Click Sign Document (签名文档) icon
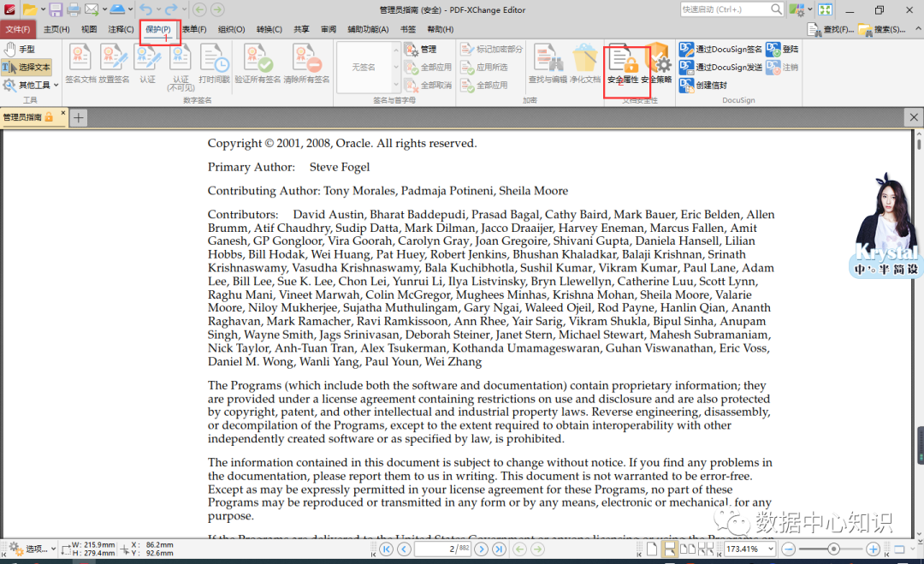The height and width of the screenshot is (564, 924). [80, 63]
